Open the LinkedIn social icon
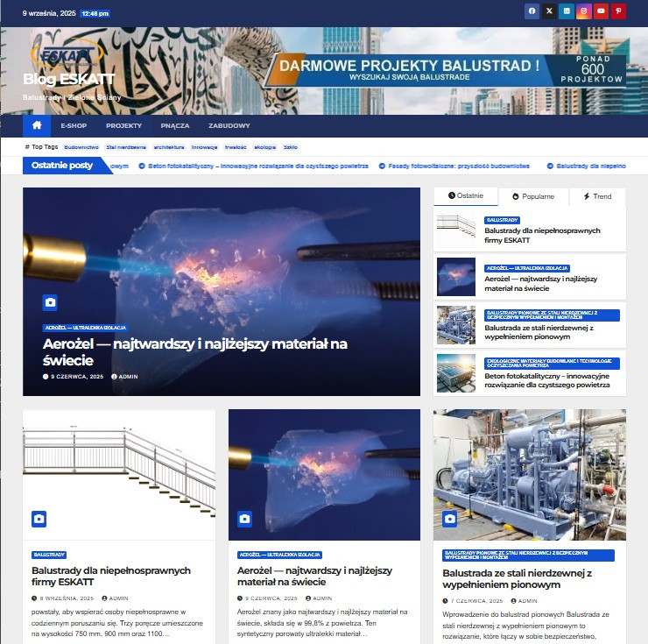The width and height of the screenshot is (648, 644). click(x=567, y=11)
